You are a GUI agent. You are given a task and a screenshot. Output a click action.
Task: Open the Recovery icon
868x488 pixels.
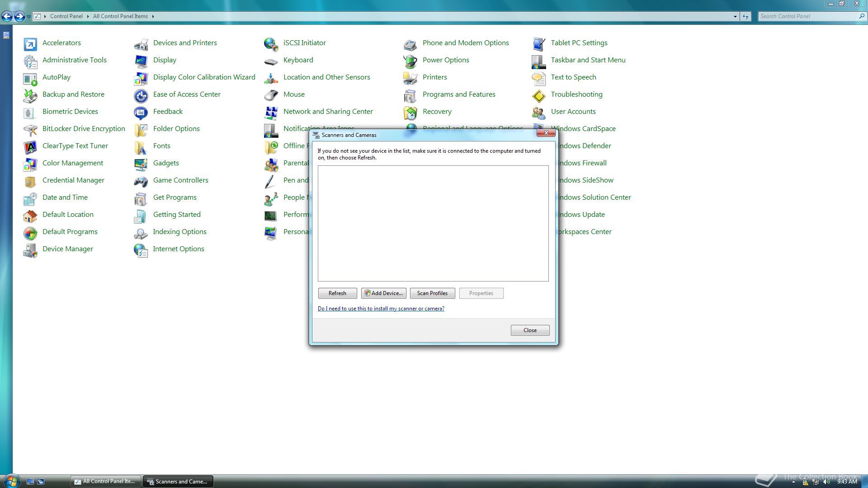pyautogui.click(x=410, y=113)
